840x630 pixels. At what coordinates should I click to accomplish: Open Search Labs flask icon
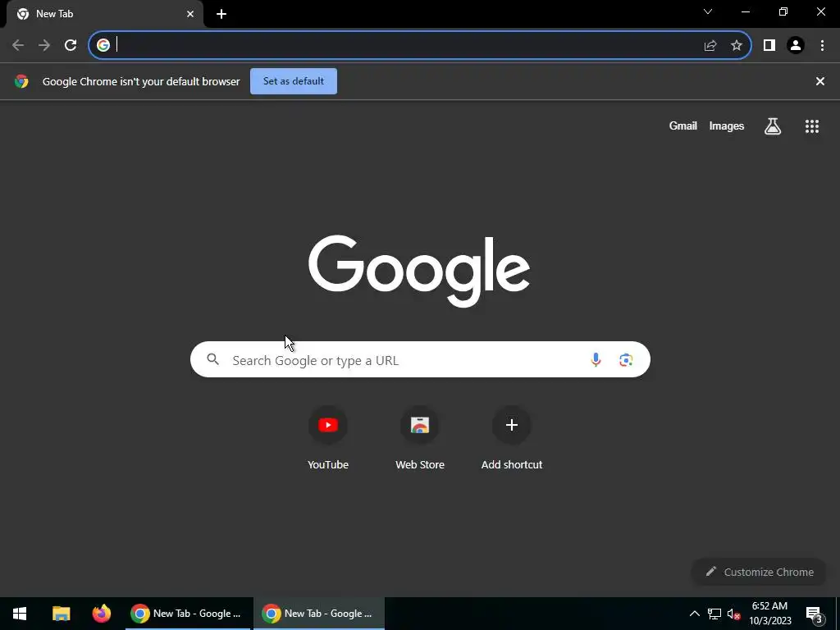point(773,126)
